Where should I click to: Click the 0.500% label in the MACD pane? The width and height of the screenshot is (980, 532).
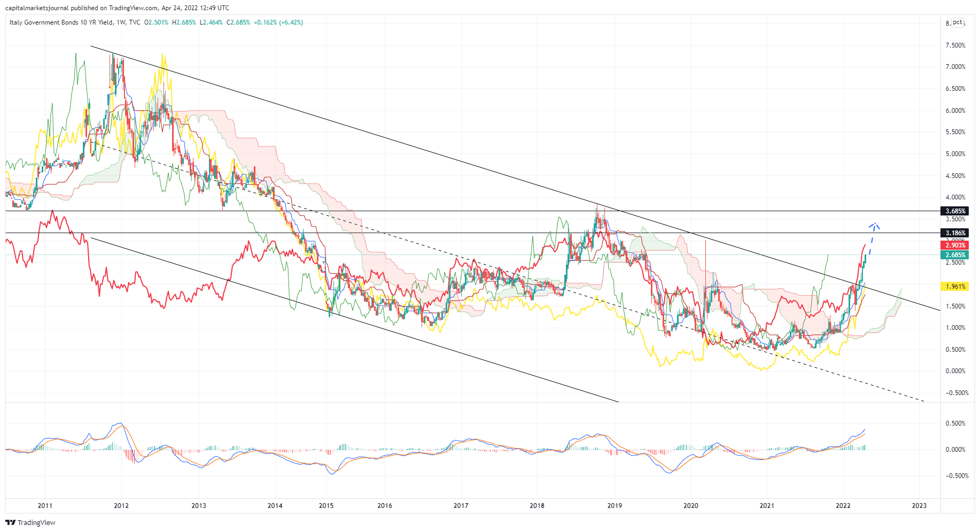click(x=955, y=423)
